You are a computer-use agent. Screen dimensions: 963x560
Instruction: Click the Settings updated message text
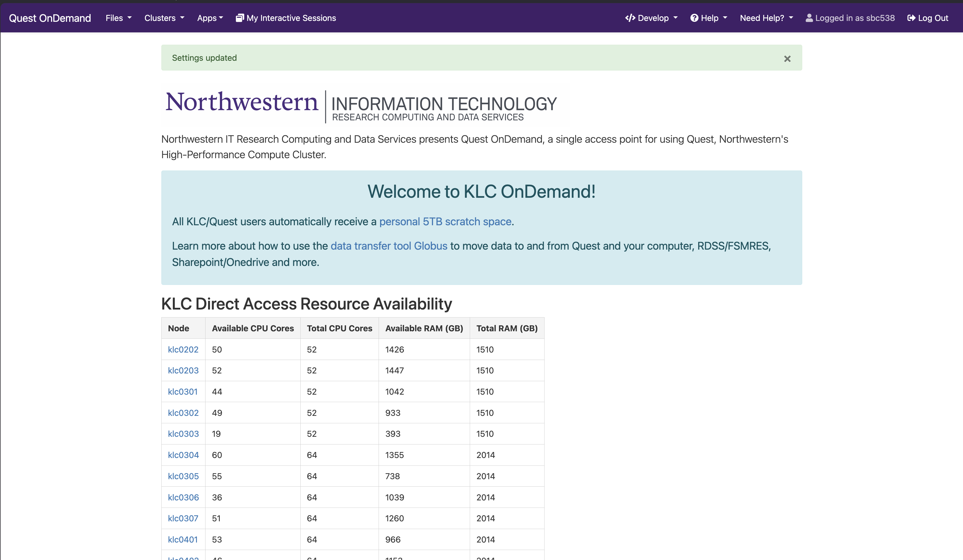click(x=204, y=58)
